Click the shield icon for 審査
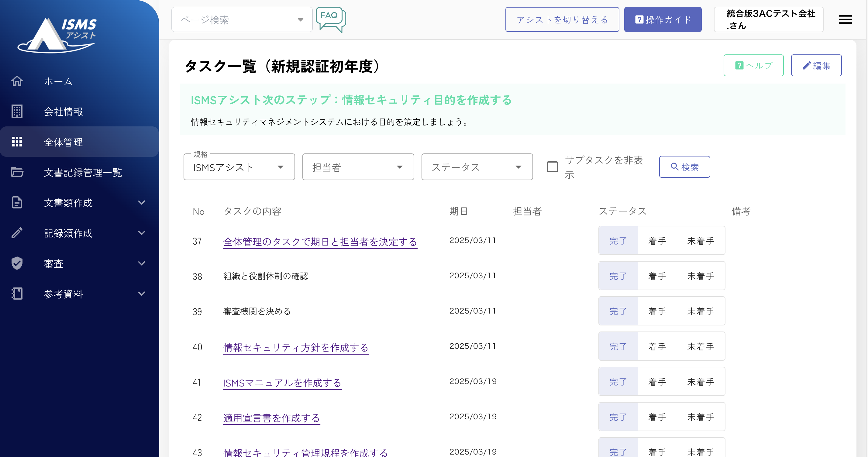The image size is (868, 457). click(x=17, y=263)
